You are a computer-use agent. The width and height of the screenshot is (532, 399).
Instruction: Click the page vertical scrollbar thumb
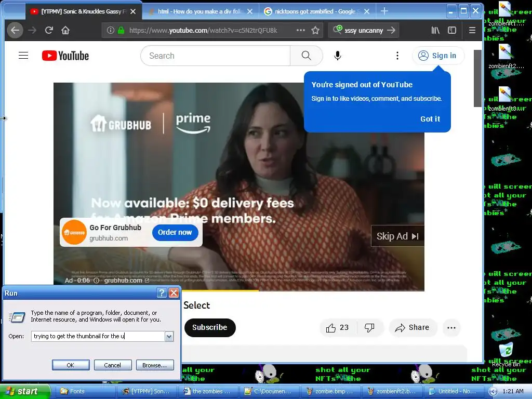click(x=477, y=78)
